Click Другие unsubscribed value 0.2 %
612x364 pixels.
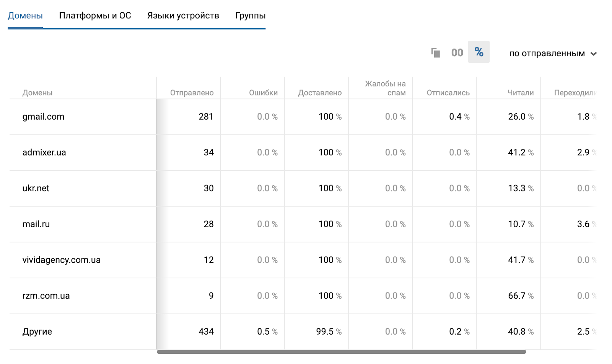click(x=459, y=332)
